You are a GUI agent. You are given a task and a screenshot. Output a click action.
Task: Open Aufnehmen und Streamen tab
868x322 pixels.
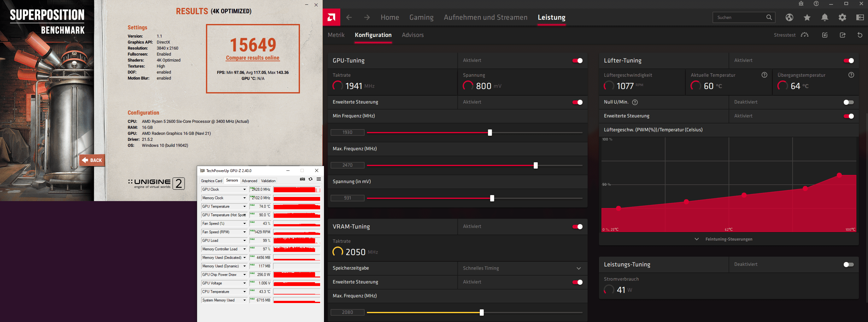click(485, 17)
